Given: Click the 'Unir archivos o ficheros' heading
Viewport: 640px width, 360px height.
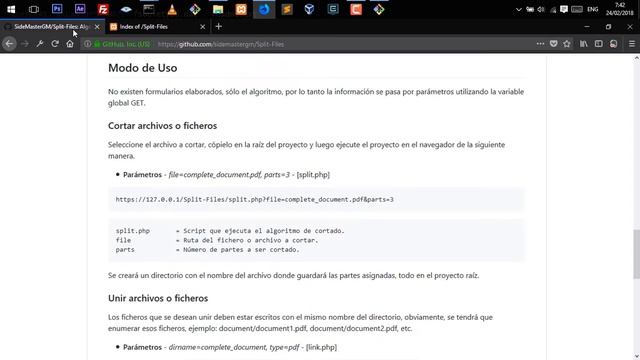Looking at the screenshot, I should [x=158, y=298].
